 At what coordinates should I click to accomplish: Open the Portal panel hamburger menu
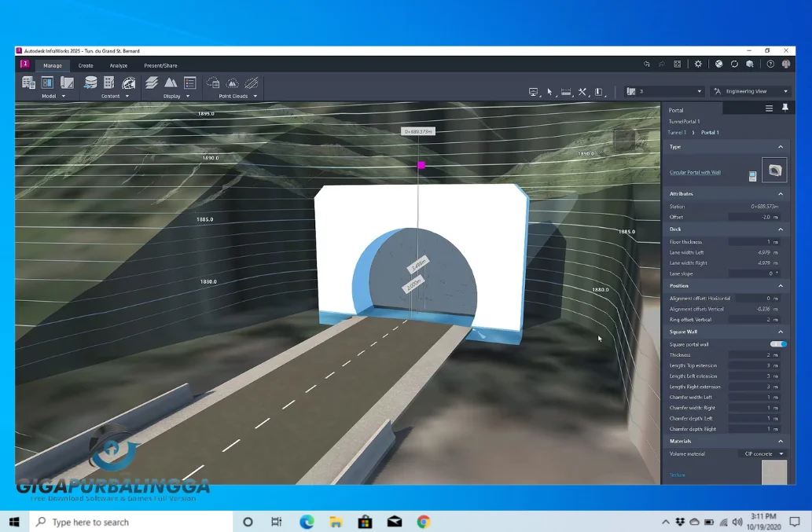769,108
